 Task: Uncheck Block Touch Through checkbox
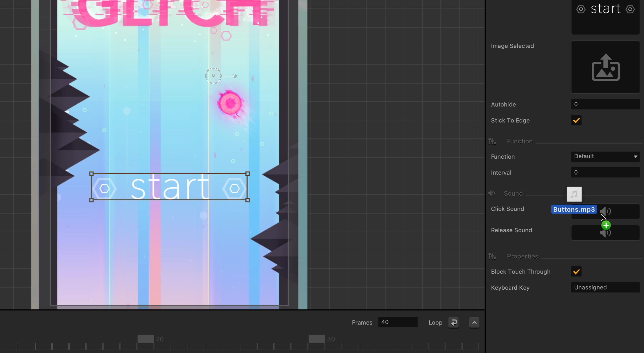tap(576, 272)
